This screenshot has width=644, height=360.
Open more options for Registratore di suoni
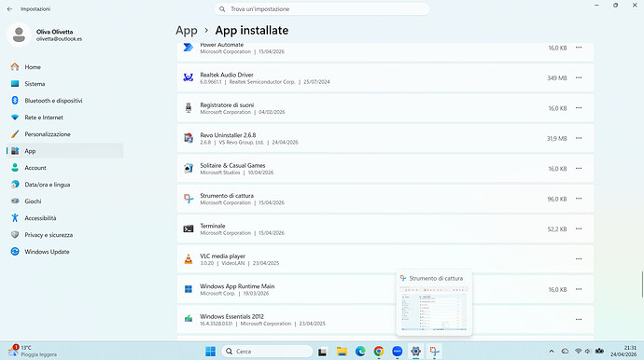tap(579, 108)
